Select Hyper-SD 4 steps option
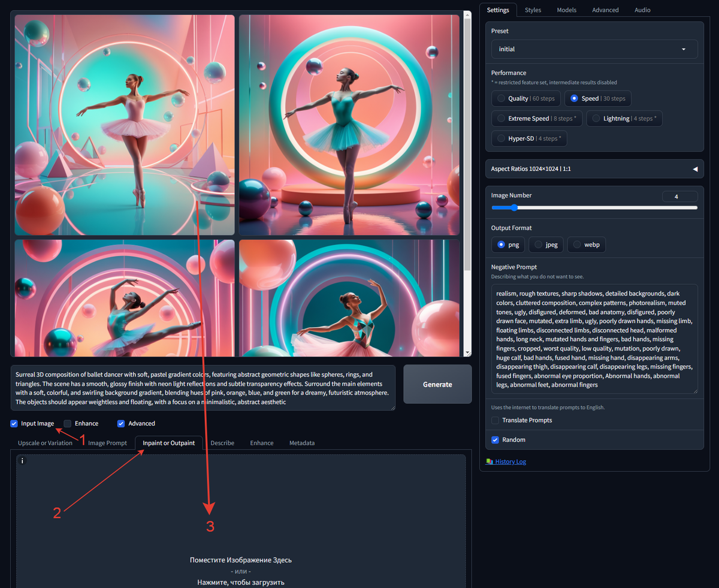The width and height of the screenshot is (719, 588). pyautogui.click(x=529, y=138)
